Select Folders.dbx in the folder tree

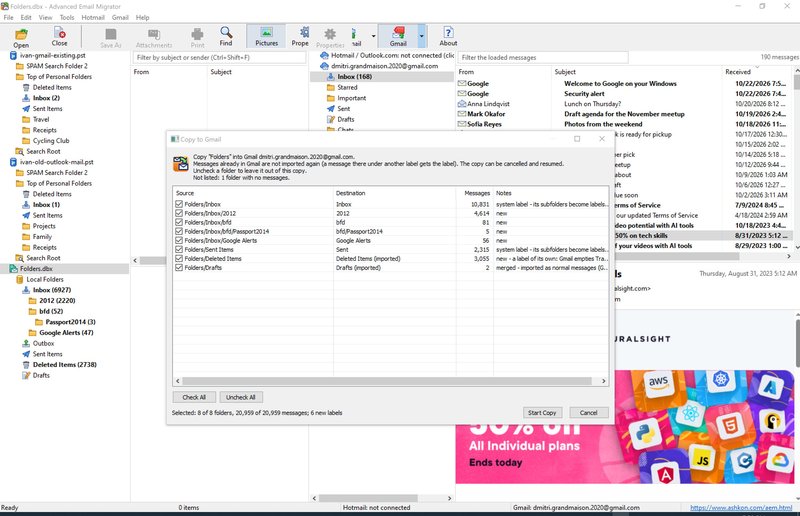coord(36,268)
